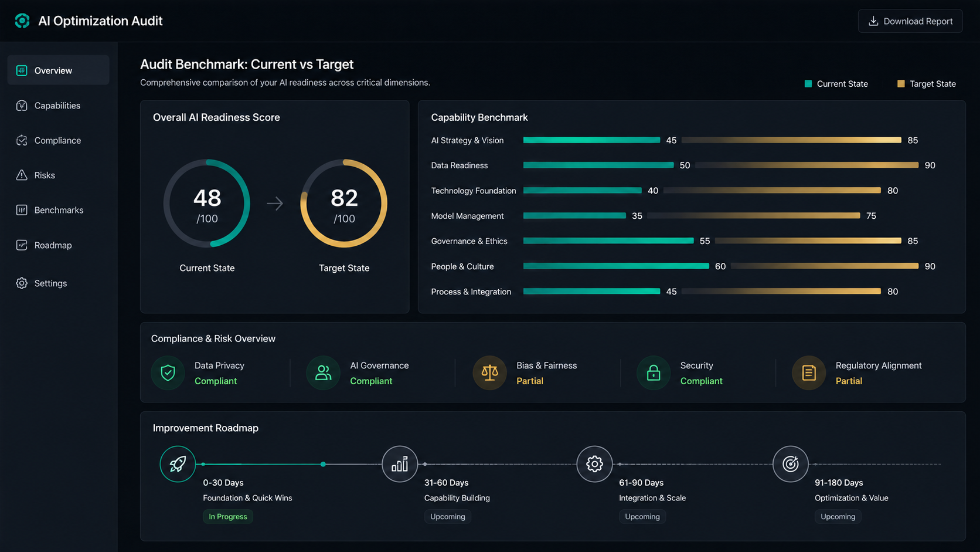
Task: Click the Bias & Fairness Partial status
Action: [530, 381]
